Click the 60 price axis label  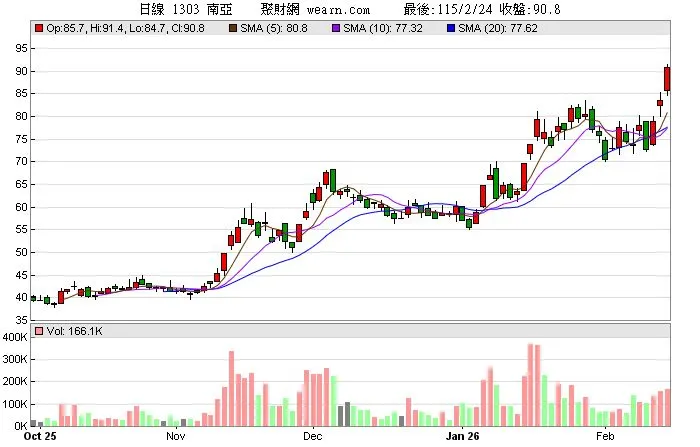[x=21, y=207]
